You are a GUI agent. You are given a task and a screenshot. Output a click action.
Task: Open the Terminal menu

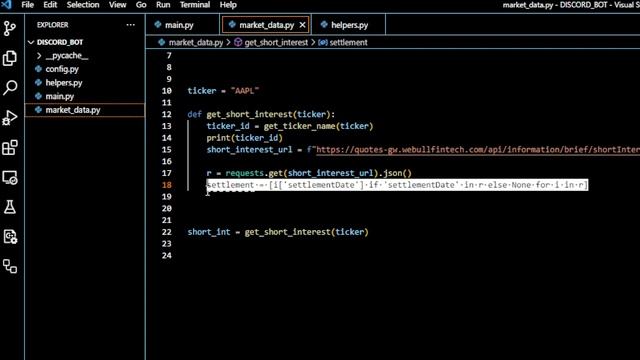pyautogui.click(x=195, y=5)
